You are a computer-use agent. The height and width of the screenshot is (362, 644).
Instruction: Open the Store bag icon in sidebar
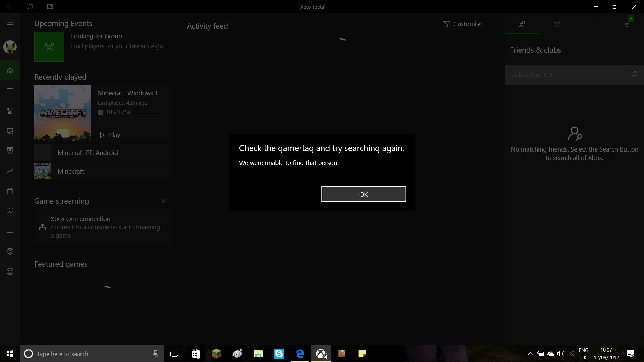(x=10, y=191)
